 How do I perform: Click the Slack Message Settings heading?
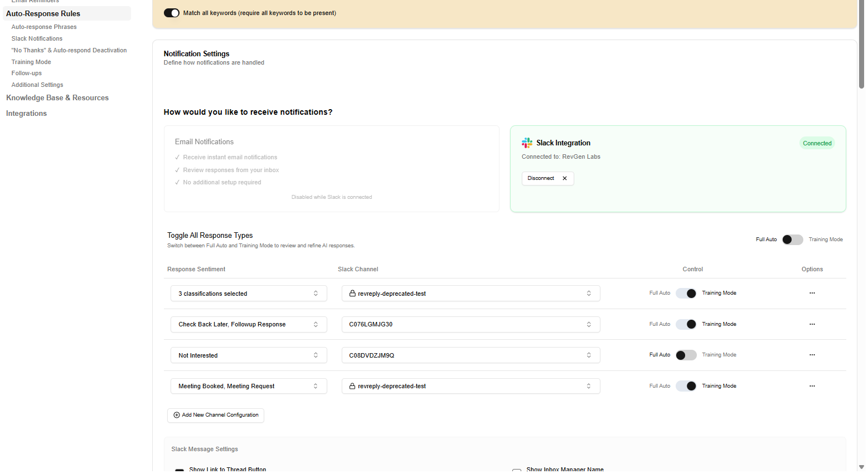click(205, 449)
